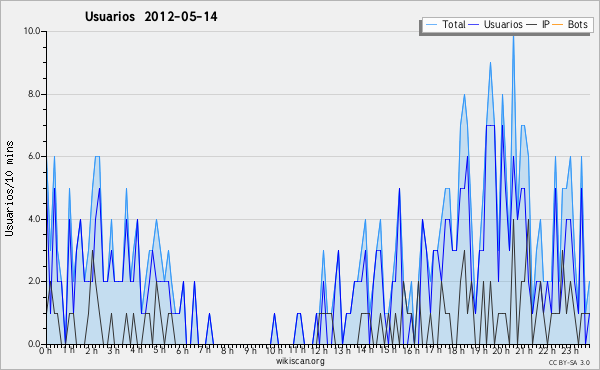Click the 2.0 y-axis tick label
The width and height of the screenshot is (600, 370).
34,281
